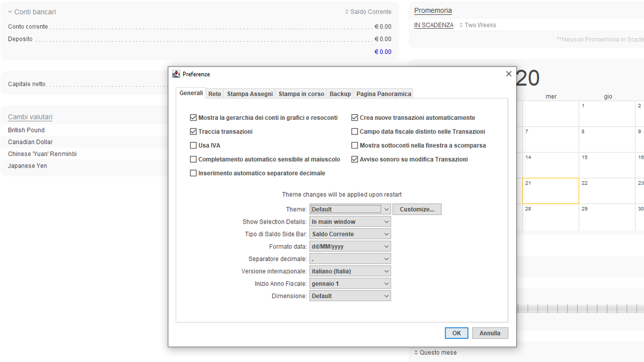The image size is (644, 362).
Task: Open the Cambi valutari link
Action: [30, 117]
